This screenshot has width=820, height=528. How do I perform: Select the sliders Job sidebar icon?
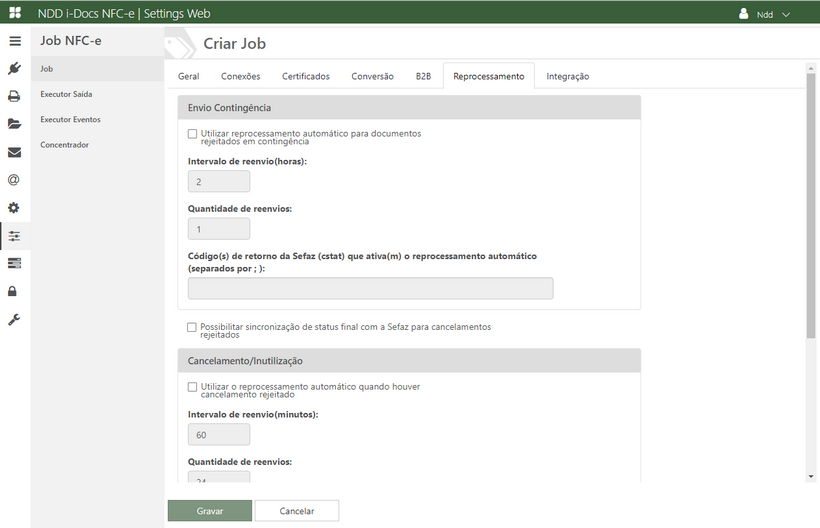tap(15, 236)
